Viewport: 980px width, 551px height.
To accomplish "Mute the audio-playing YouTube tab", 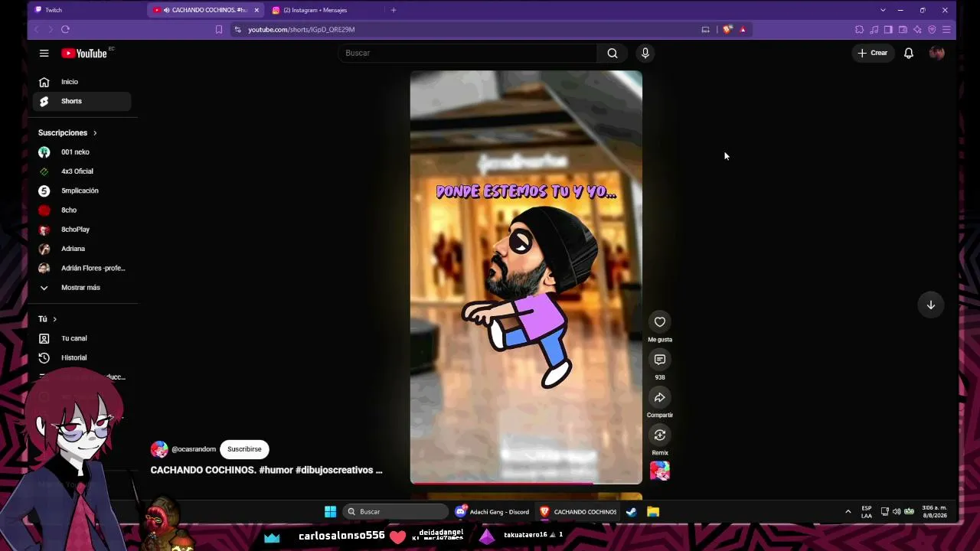I will click(x=166, y=10).
